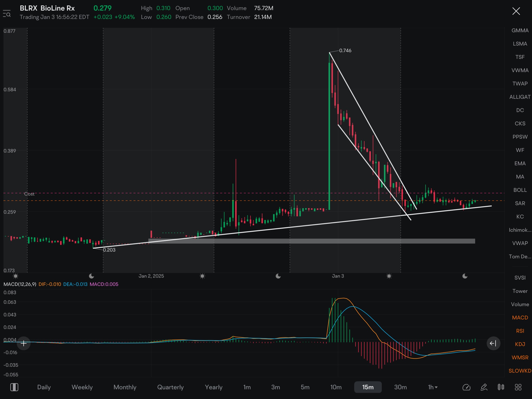Toggle the split-panel layout icon
This screenshot has width=532, height=399.
click(14, 387)
